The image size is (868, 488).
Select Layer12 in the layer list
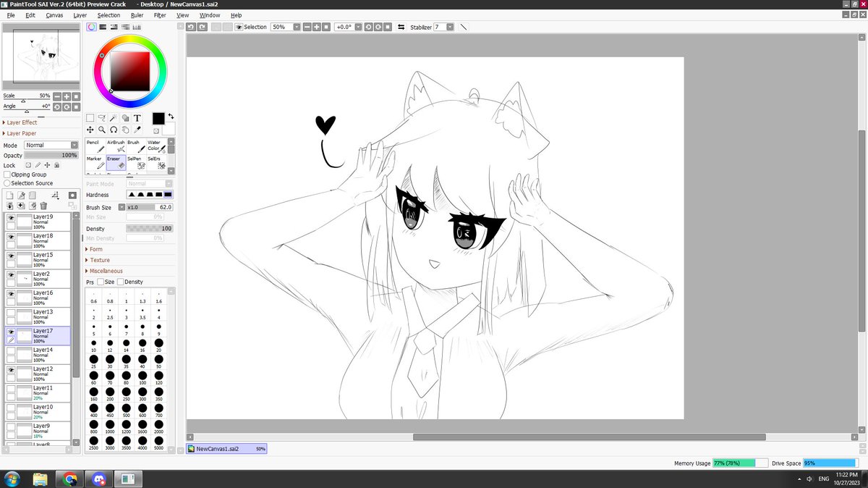coord(39,374)
